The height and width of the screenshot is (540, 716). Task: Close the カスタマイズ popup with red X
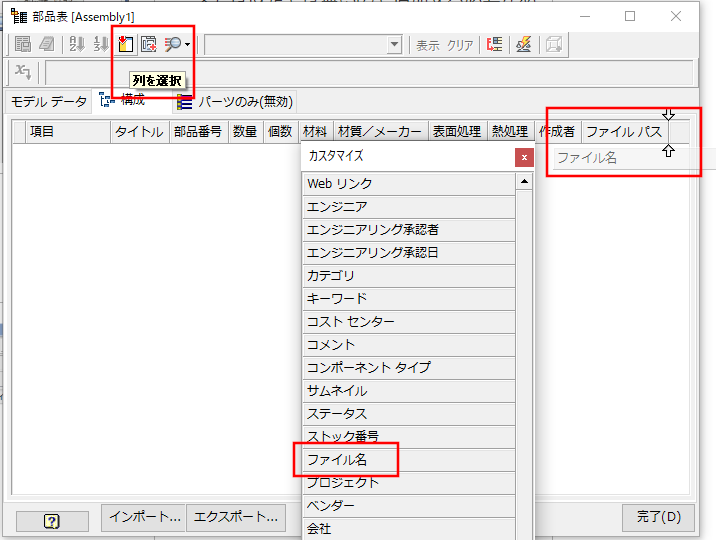coord(524,157)
